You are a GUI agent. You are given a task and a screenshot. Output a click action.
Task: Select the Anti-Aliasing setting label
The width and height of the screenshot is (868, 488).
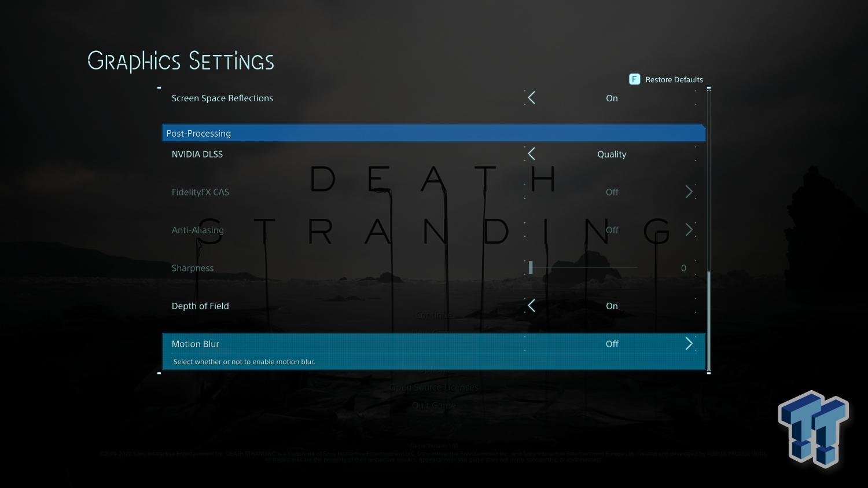click(198, 230)
